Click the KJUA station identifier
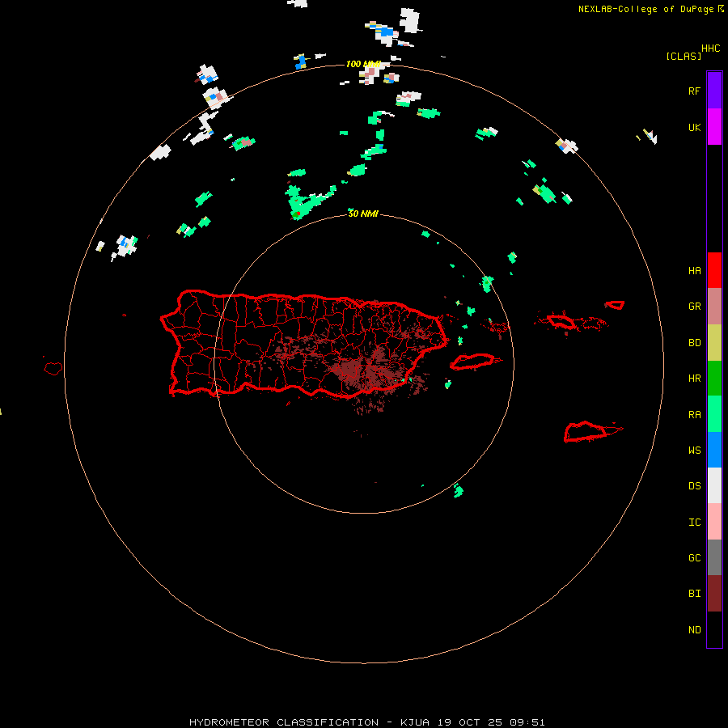 (x=415, y=722)
